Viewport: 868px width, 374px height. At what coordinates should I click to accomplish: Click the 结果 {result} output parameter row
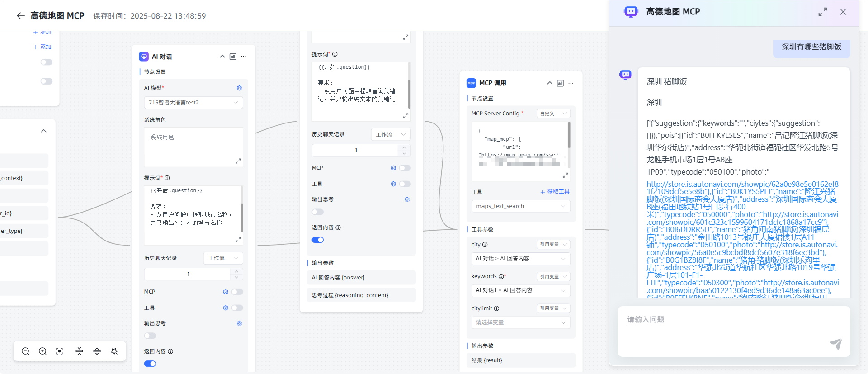click(521, 360)
